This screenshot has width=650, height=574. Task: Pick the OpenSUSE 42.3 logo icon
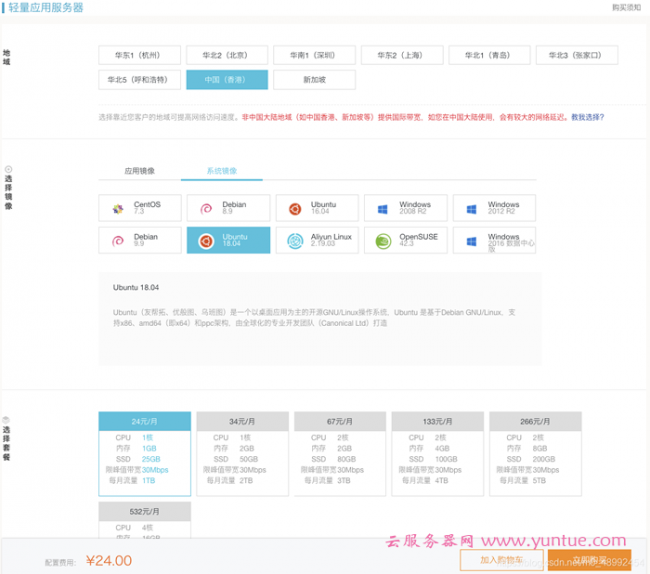coord(383,241)
